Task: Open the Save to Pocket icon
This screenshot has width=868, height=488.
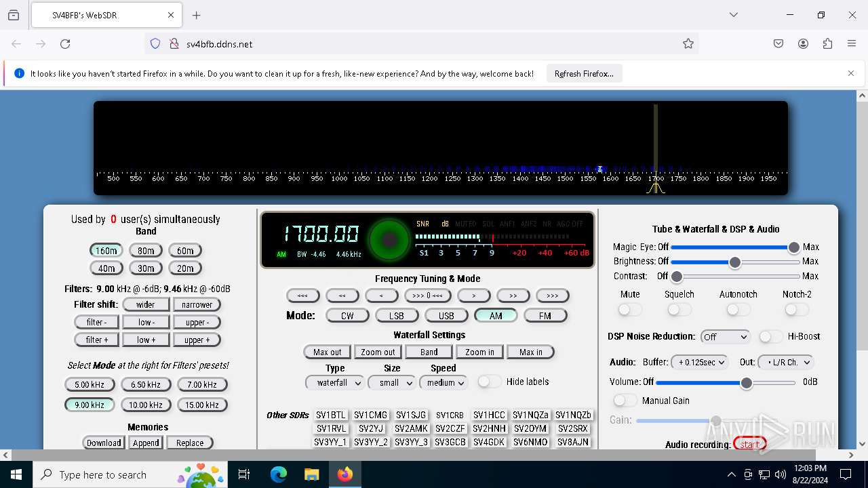Action: coord(778,44)
